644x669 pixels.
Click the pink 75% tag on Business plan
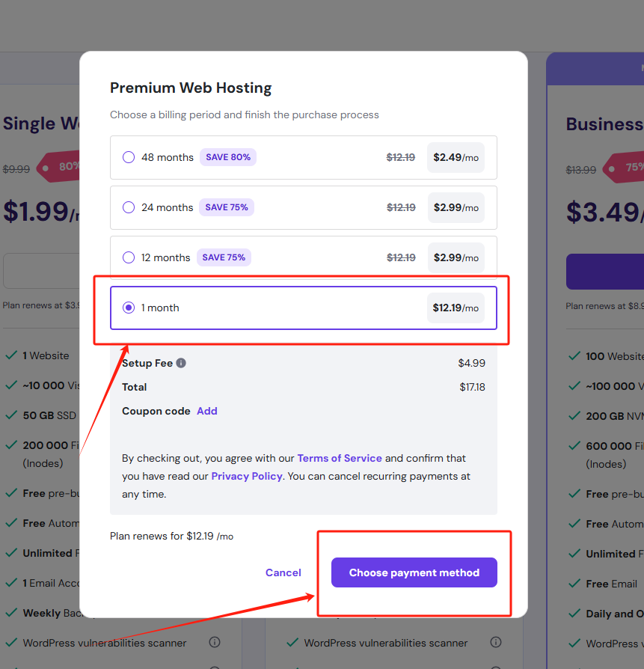tap(625, 168)
